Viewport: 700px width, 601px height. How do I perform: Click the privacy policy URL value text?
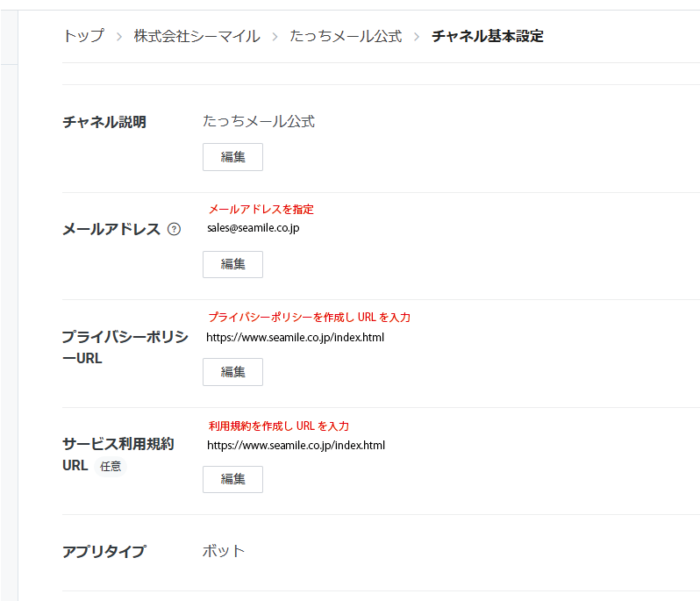[x=295, y=337]
